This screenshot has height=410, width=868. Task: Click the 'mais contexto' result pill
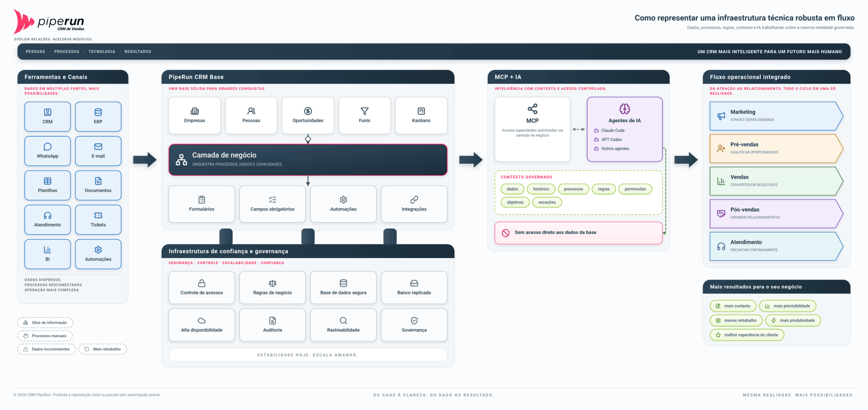point(733,306)
